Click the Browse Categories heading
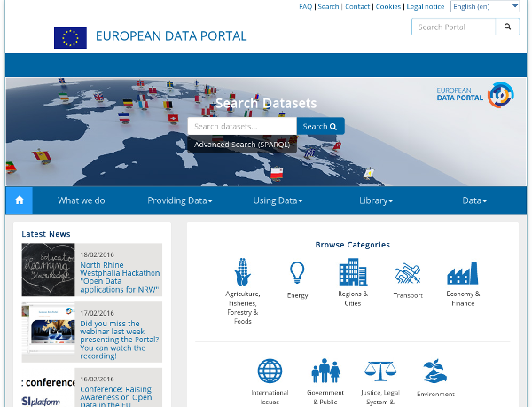The image size is (532, 407). tap(353, 245)
